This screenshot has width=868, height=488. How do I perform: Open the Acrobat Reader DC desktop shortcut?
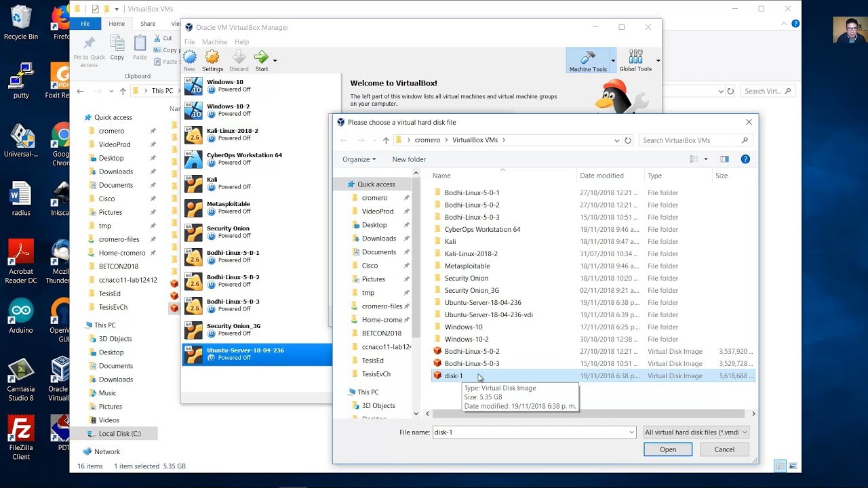[x=21, y=262]
